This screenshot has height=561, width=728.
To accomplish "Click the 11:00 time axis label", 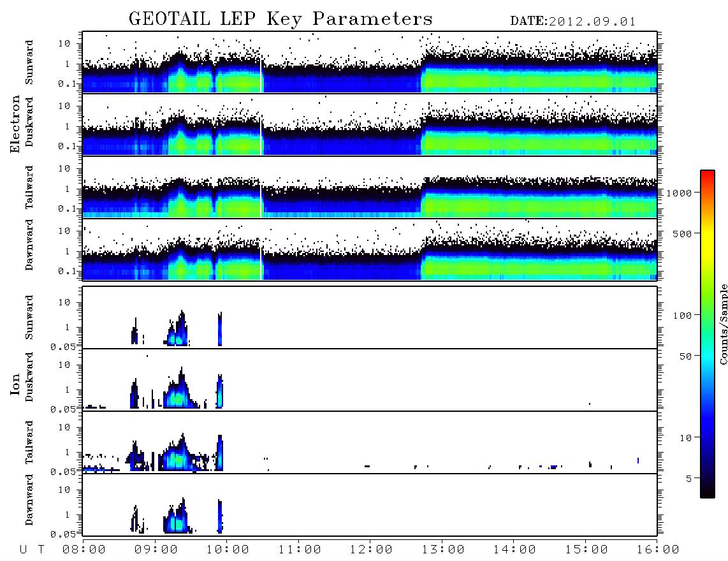I will pyautogui.click(x=300, y=550).
